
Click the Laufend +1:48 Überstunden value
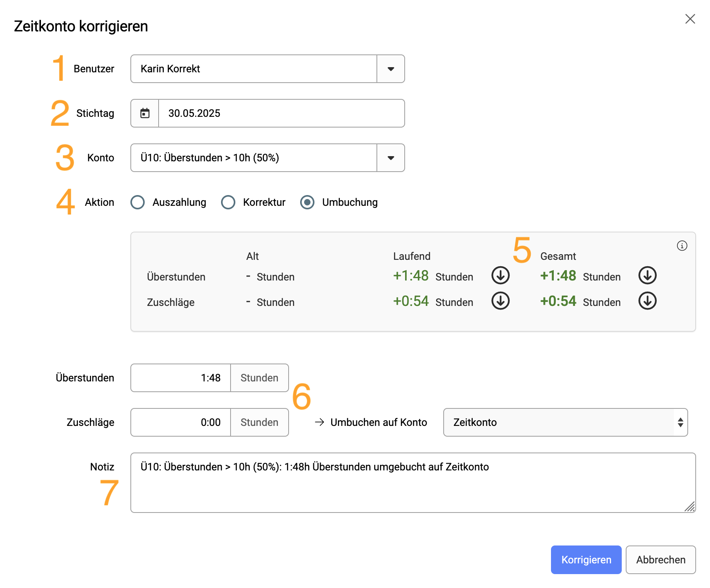411,275
